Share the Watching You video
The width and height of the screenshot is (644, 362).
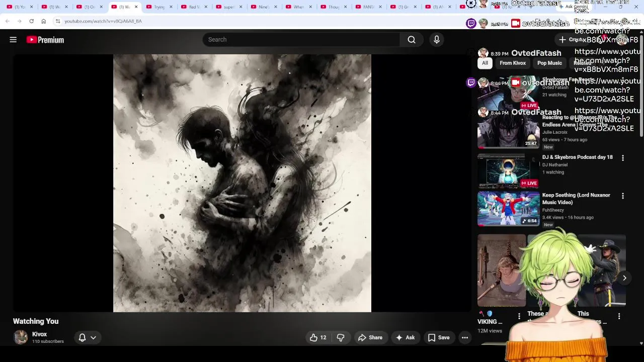click(370, 338)
